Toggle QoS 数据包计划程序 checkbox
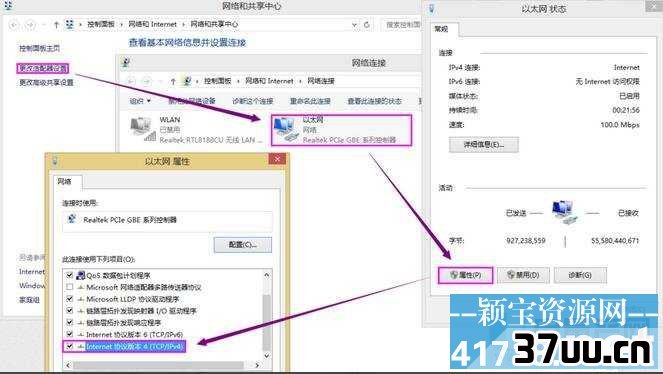 point(70,275)
